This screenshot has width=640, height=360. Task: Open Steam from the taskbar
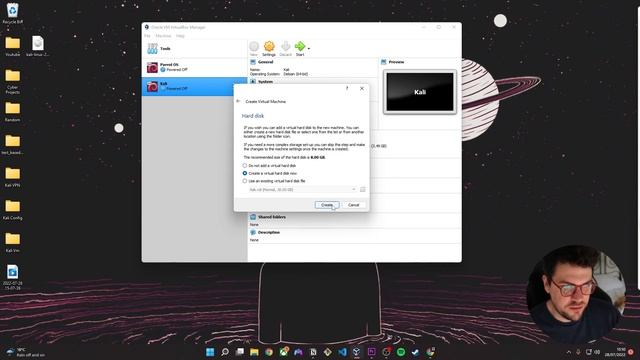coord(416,352)
